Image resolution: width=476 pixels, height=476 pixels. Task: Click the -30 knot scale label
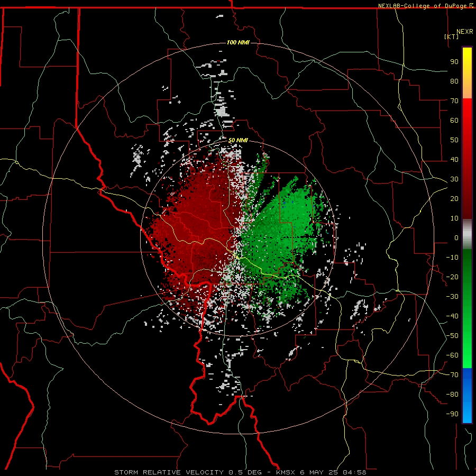click(452, 297)
